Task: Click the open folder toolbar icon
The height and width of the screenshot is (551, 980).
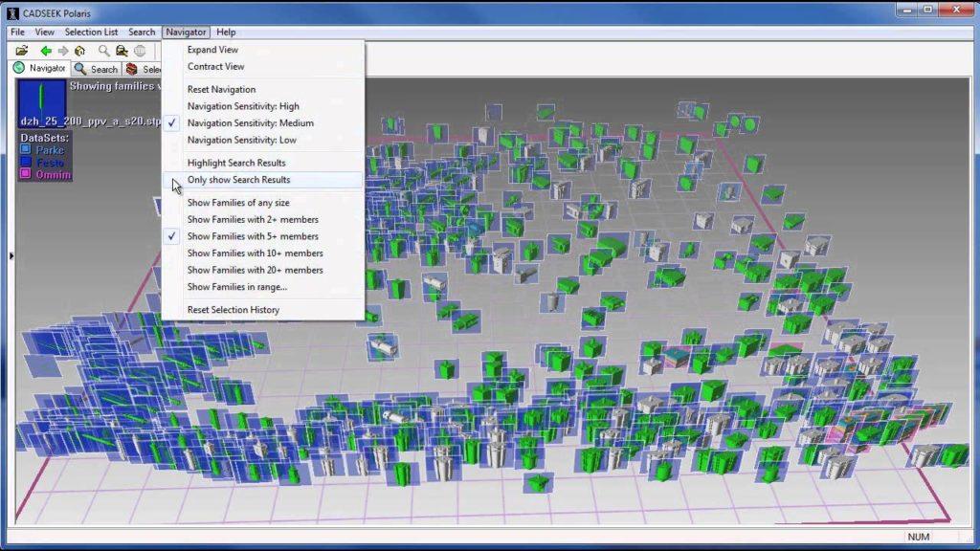Action: coord(22,51)
